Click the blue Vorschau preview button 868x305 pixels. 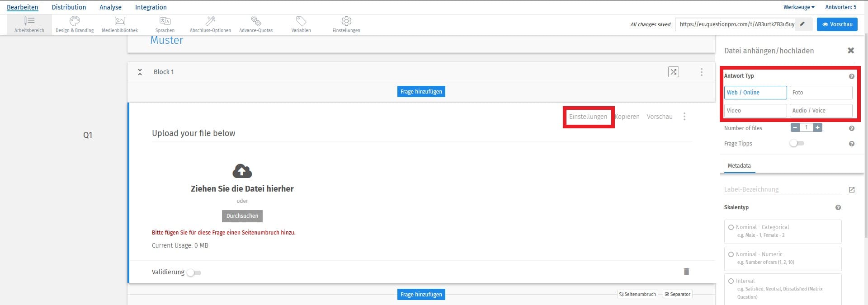tap(837, 24)
